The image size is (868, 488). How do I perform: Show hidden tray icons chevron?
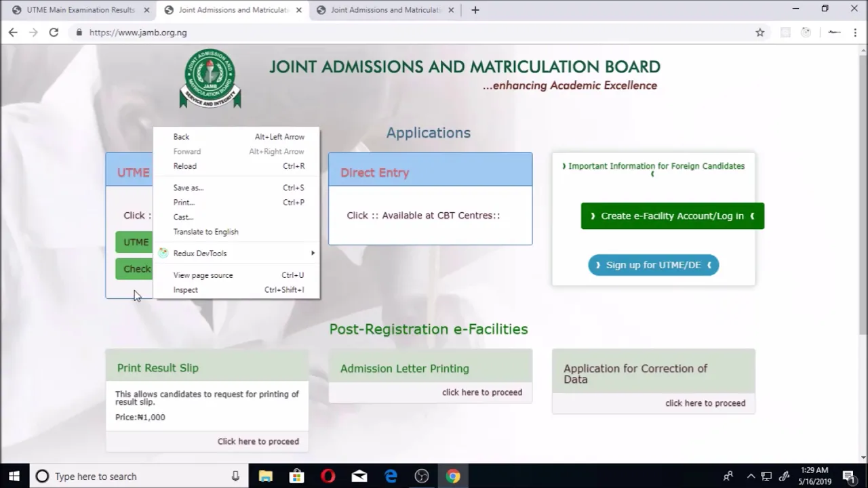coord(751,476)
